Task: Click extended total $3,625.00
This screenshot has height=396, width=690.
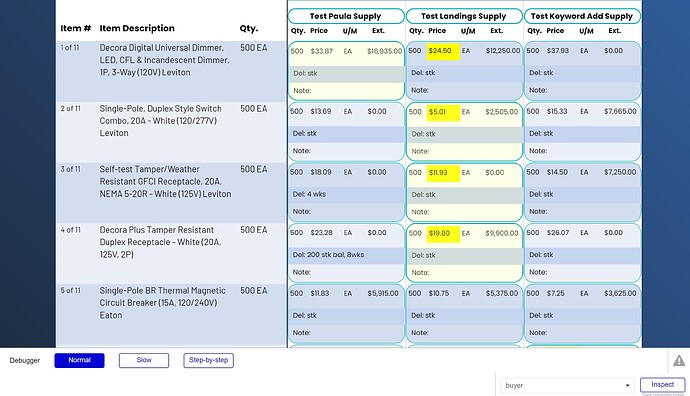Action: [620, 293]
